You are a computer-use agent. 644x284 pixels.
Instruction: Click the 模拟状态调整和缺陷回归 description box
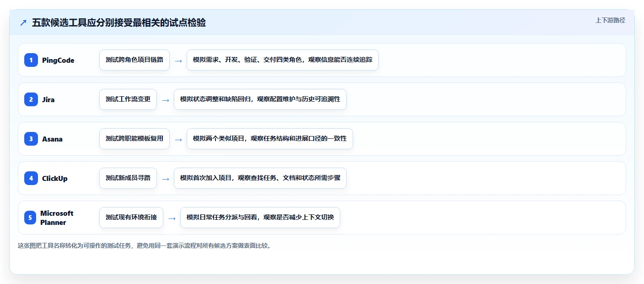pos(260,99)
